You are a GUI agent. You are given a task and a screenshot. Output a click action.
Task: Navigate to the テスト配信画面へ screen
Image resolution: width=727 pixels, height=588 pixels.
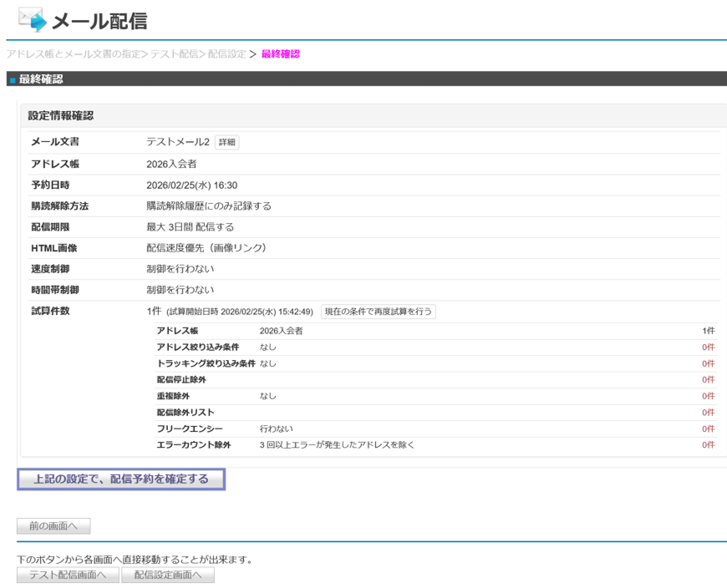67,574
